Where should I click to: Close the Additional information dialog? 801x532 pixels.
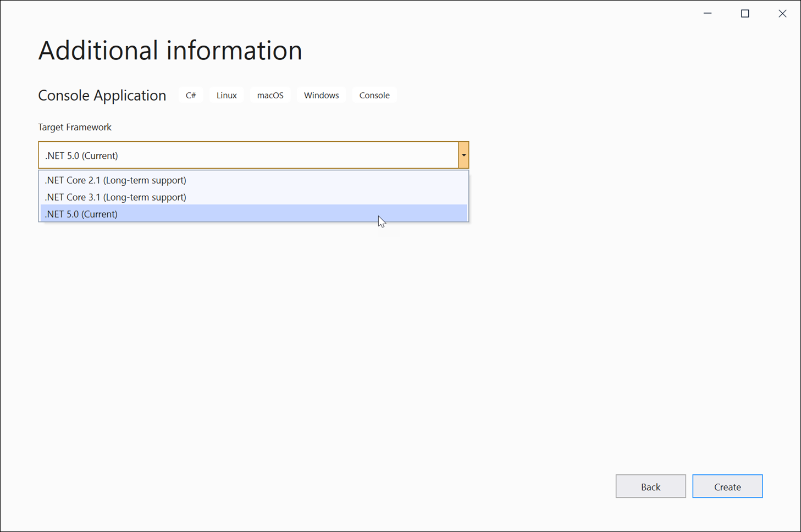(782, 14)
